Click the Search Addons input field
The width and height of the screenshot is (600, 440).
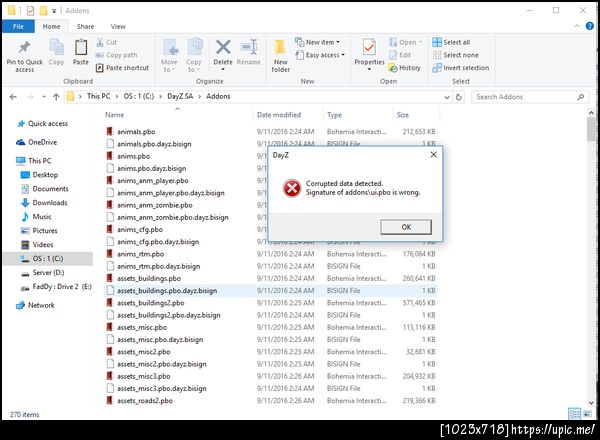524,97
